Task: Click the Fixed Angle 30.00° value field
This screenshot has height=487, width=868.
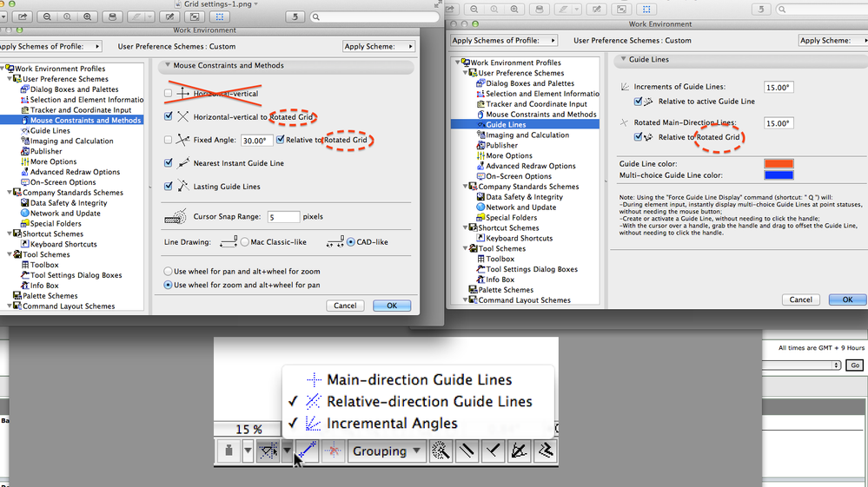Action: 256,141
